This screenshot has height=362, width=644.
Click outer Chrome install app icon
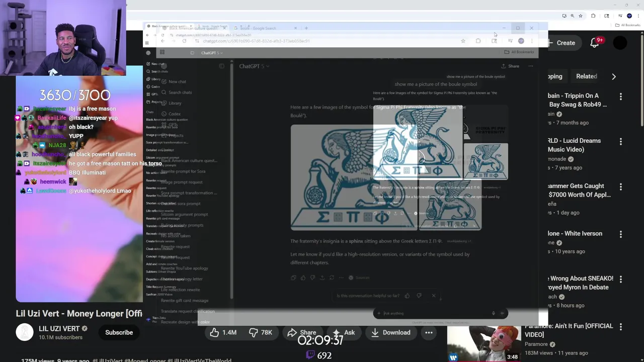pos(564,16)
